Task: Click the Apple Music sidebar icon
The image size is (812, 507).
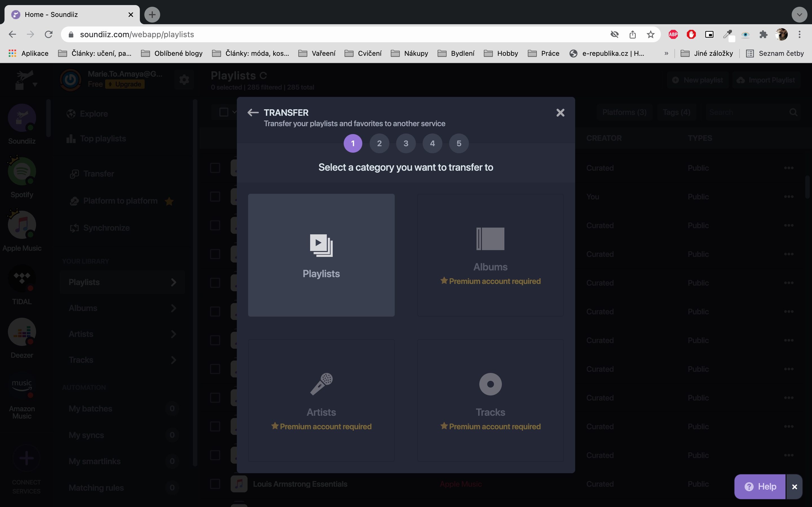Action: pos(22,225)
